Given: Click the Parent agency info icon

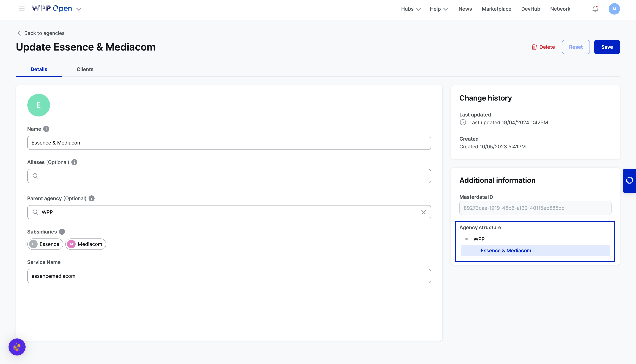Looking at the screenshot, I should (x=92, y=199).
